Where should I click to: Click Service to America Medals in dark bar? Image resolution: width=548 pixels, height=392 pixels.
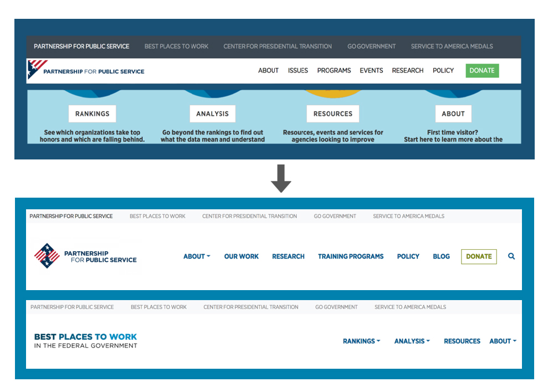coord(452,47)
